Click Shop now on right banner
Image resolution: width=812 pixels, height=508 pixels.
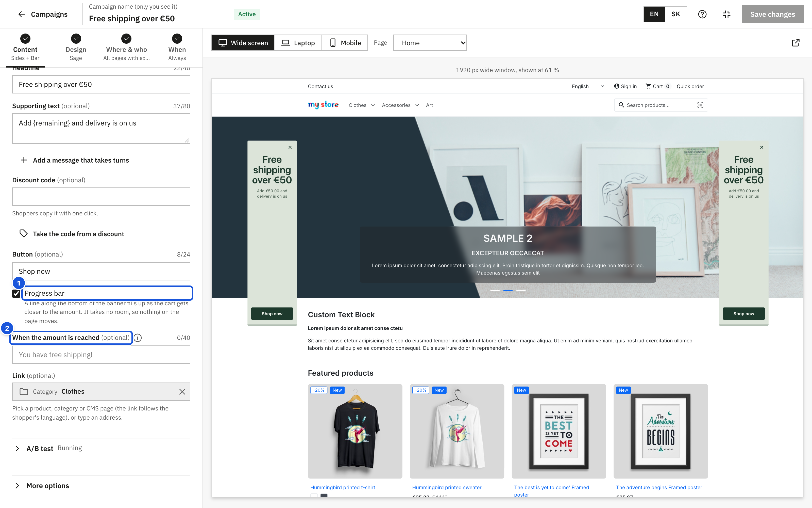(x=743, y=313)
